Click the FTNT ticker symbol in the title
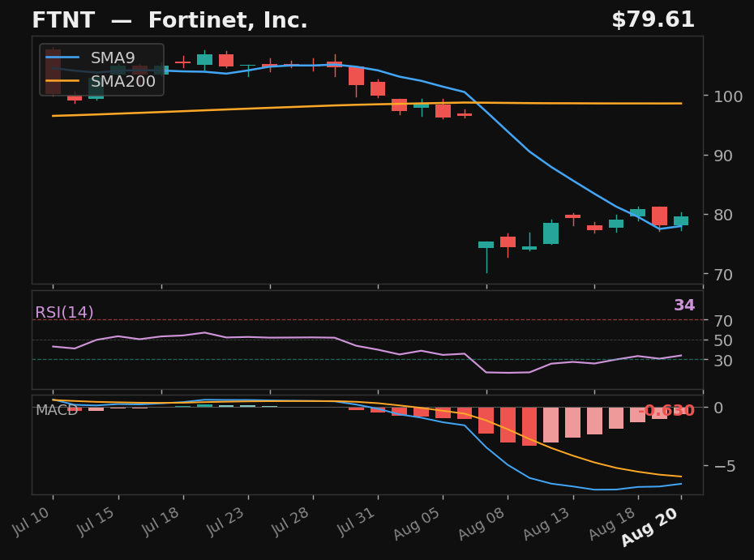The image size is (754, 560). pyautogui.click(x=63, y=21)
